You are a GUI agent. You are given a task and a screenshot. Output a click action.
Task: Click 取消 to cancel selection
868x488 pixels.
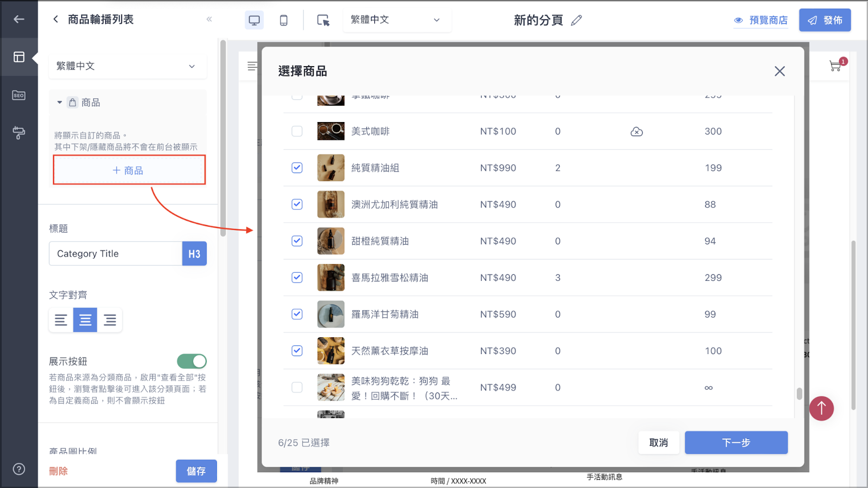pyautogui.click(x=659, y=442)
